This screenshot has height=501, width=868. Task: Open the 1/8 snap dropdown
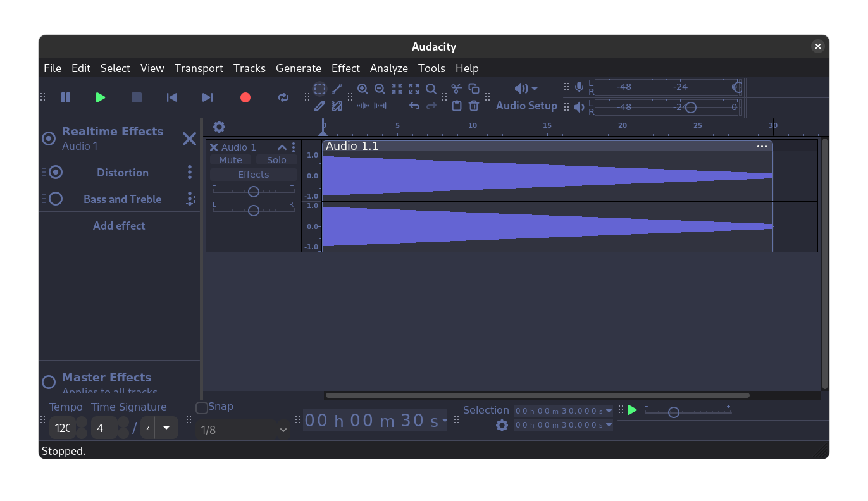243,430
